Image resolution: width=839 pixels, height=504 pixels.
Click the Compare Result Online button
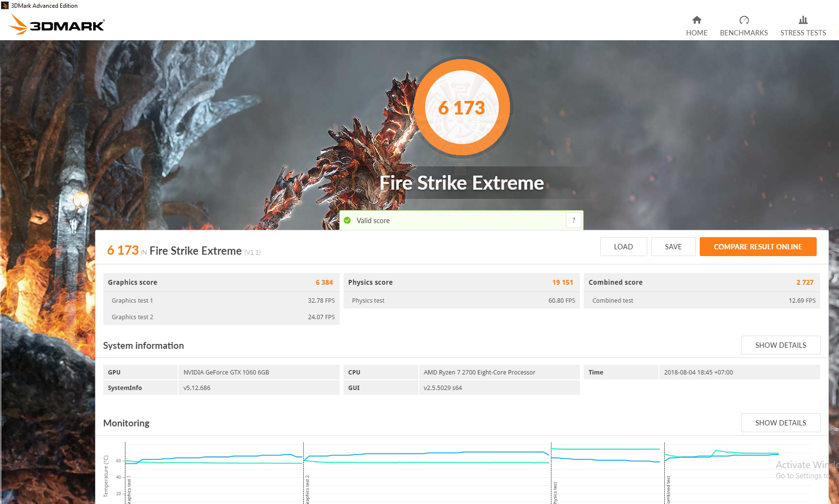coord(758,246)
